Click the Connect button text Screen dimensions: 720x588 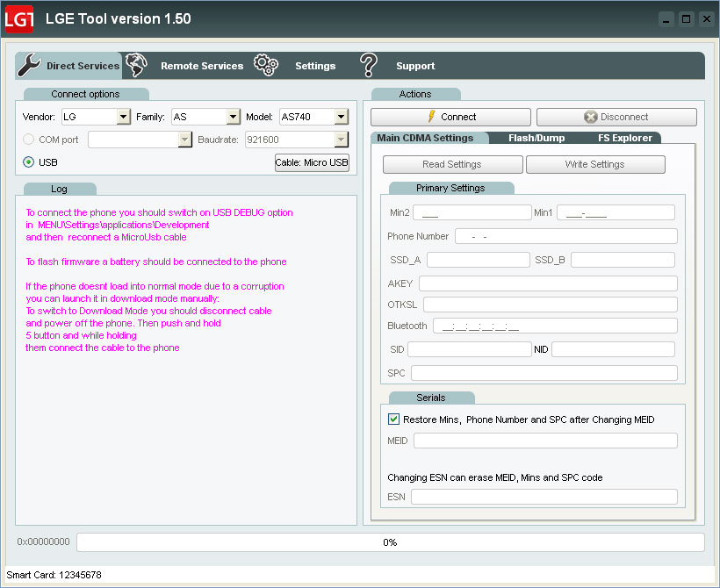pos(458,117)
